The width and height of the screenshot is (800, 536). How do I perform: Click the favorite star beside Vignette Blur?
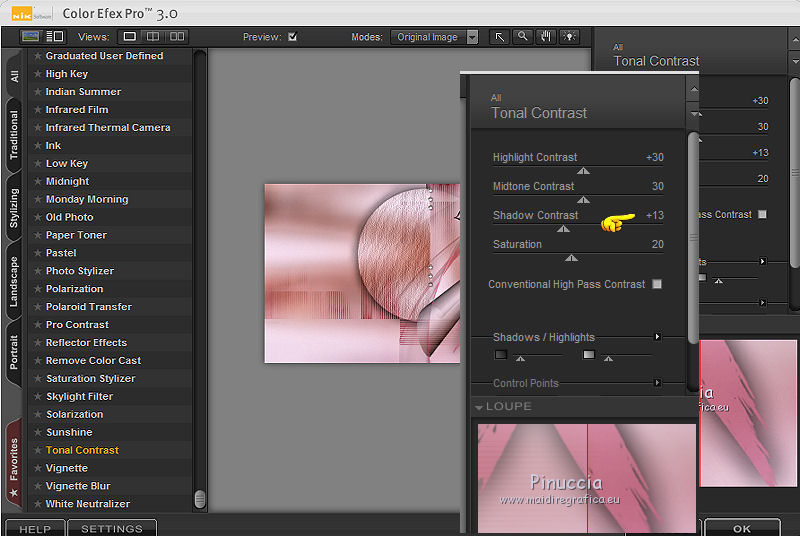(x=37, y=486)
